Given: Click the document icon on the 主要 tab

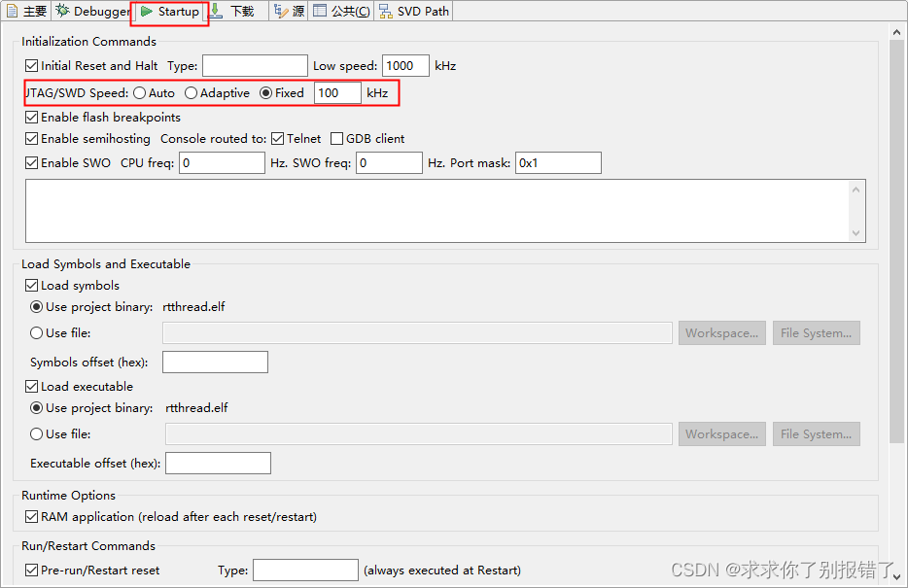Looking at the screenshot, I should (x=14, y=11).
